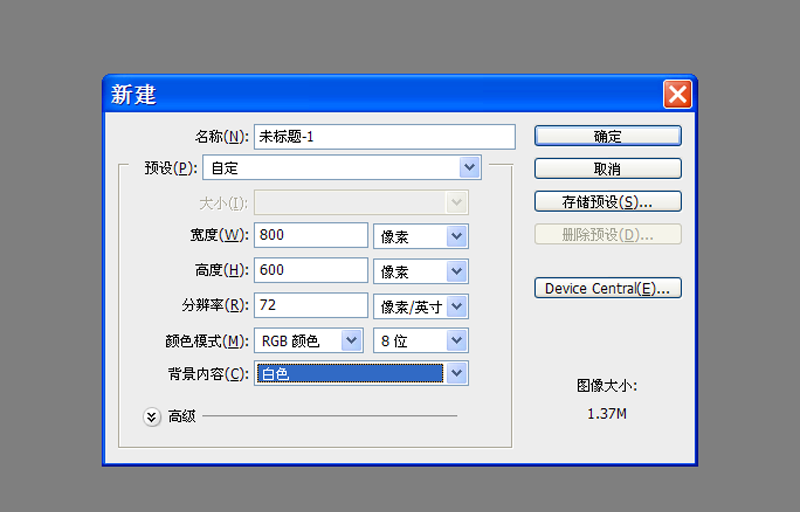This screenshot has width=800, height=512.
Task: Click the 确定 button
Action: tap(608, 136)
